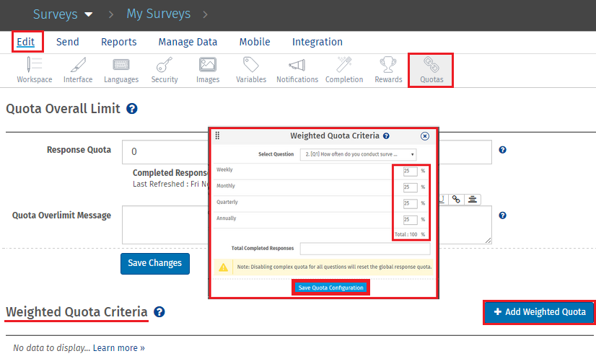Expand the Select Question dropdown
This screenshot has height=364, width=596.
tap(358, 154)
